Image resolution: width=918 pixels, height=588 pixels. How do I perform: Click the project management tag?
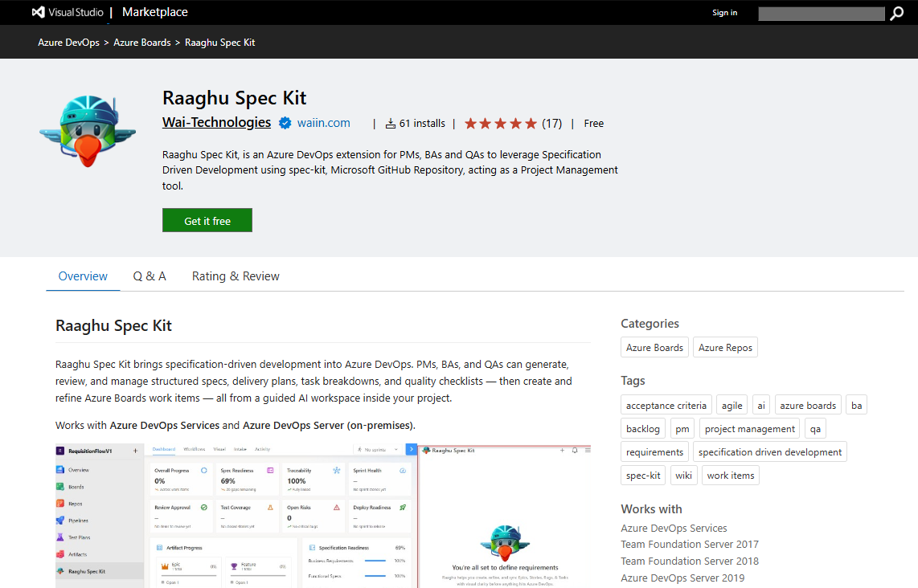(750, 429)
